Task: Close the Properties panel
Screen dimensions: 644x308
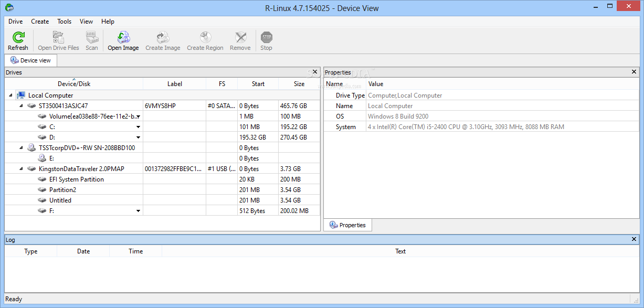Action: (634, 72)
